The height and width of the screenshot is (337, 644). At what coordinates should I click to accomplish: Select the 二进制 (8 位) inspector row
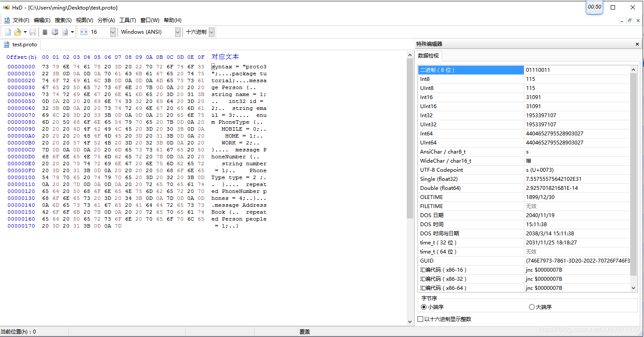pos(524,70)
